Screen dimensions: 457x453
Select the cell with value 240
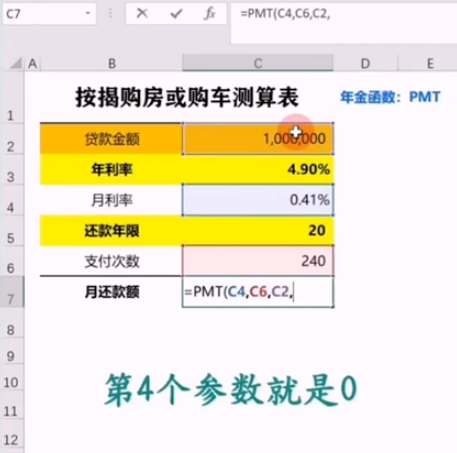click(258, 261)
